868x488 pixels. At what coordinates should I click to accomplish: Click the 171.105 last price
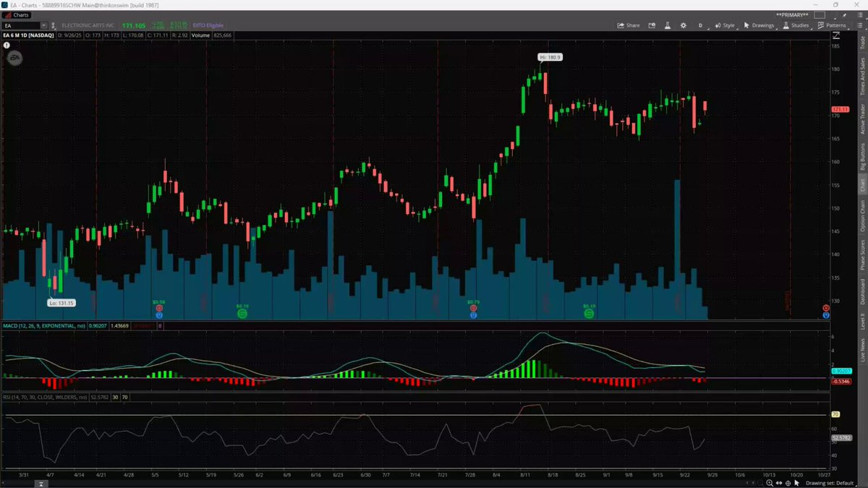click(x=134, y=25)
